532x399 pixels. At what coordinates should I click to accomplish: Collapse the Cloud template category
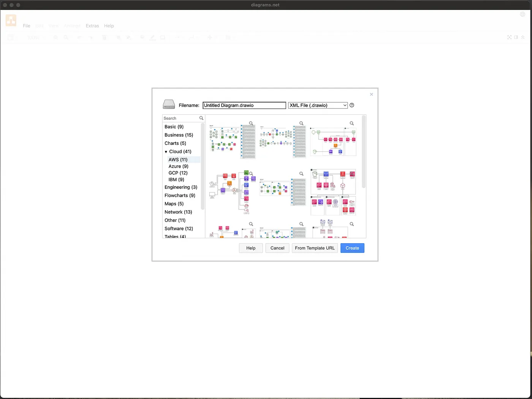pyautogui.click(x=166, y=152)
